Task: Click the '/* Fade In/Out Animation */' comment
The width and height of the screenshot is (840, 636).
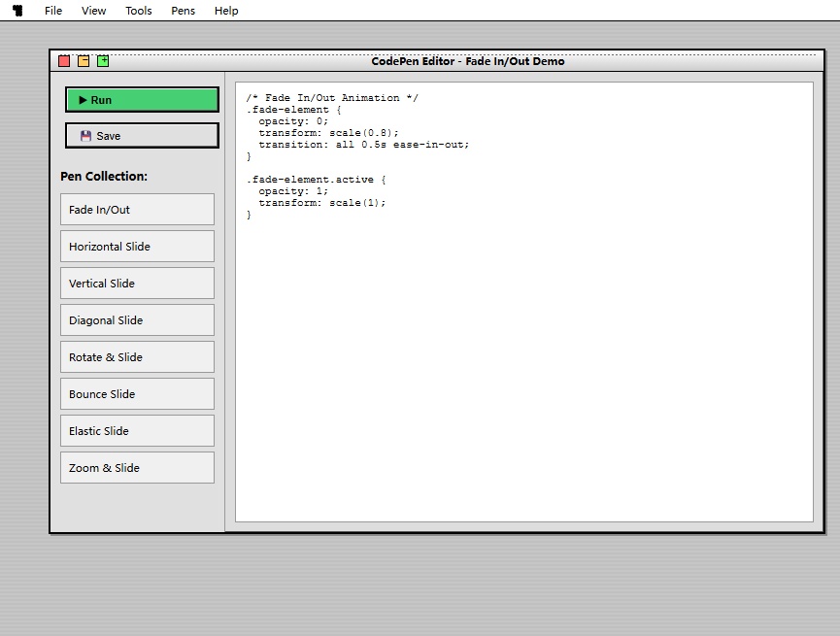Action: (x=332, y=98)
